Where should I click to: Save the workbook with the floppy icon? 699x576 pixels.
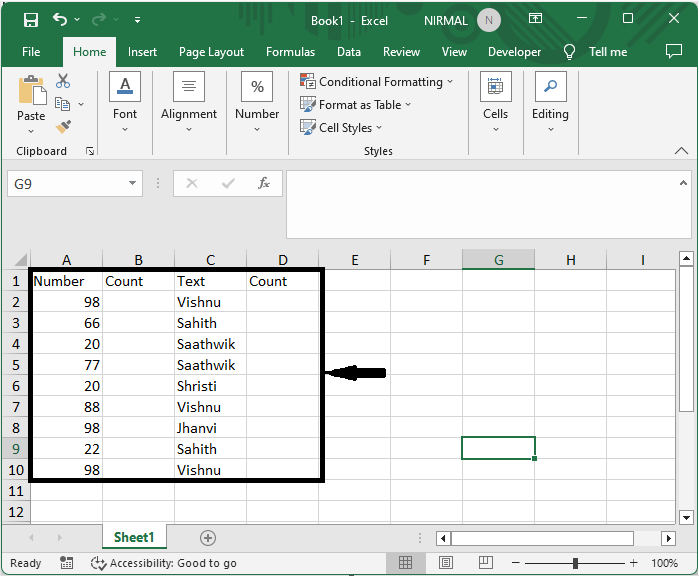31,20
